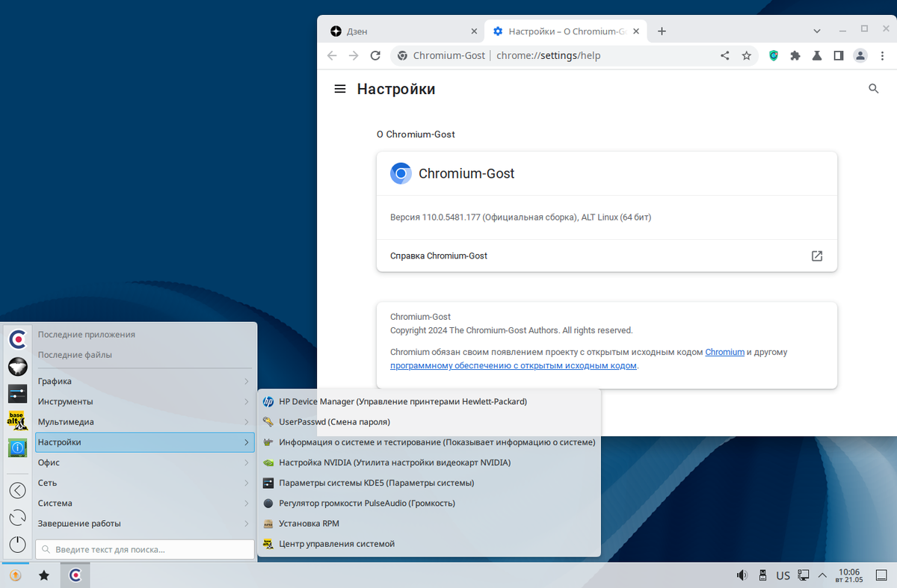Expand the Сеть submenu
897x588 pixels.
[144, 483]
